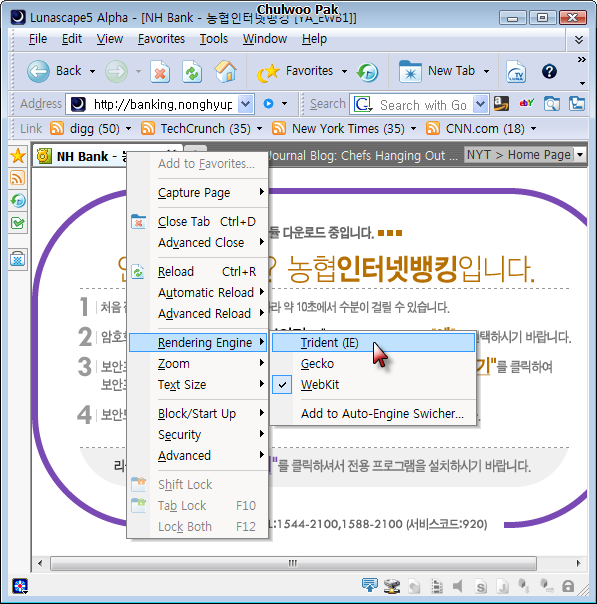Screen dimensions: 597x604
Task: Click the red X Stop toolbar icon
Action: coord(160,72)
